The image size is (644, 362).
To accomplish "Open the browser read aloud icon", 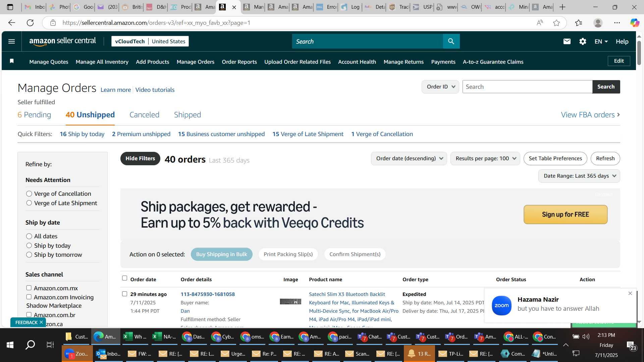I will 540,23.
